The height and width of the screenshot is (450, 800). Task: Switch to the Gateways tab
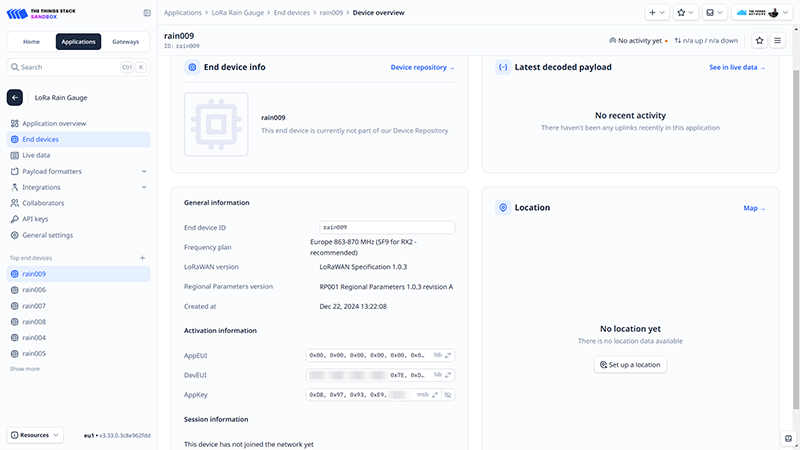(126, 42)
